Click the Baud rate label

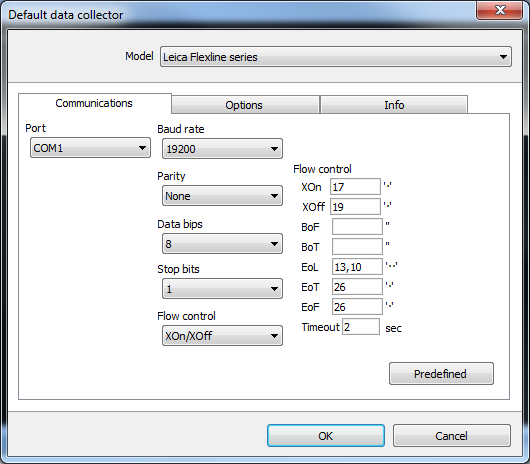[x=181, y=129]
